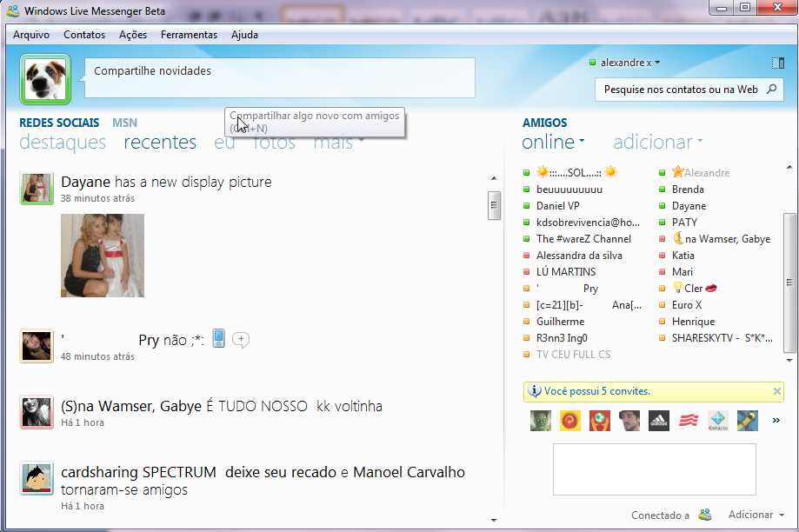Screen dimensions: 799x532
Task: Click the contact list scrollbar thumb
Action: click(x=789, y=283)
